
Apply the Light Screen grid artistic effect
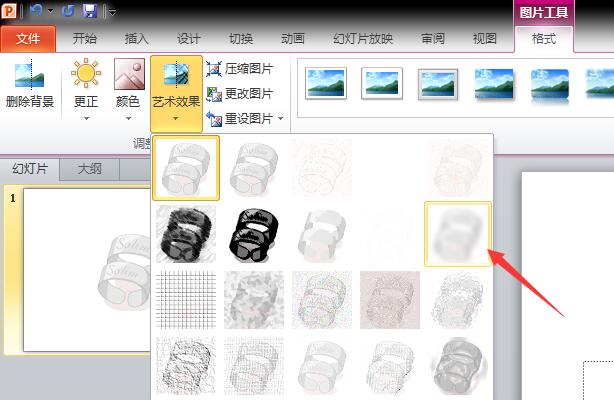pos(186,300)
